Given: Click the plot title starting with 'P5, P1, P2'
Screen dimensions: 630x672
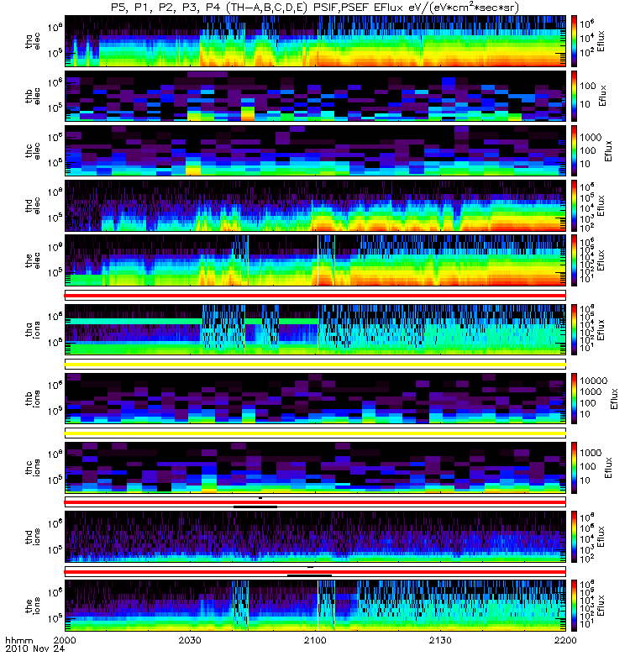Looking at the screenshot, I should (x=314, y=8).
